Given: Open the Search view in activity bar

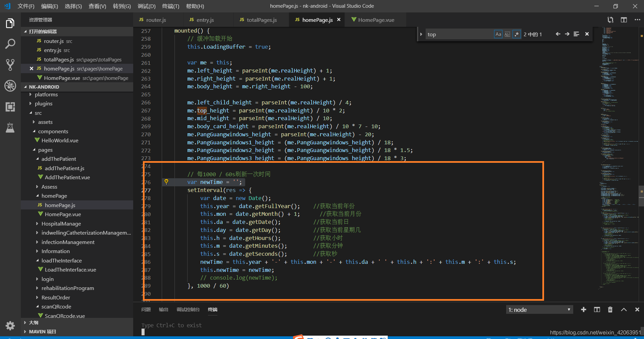Looking at the screenshot, I should pos(10,44).
